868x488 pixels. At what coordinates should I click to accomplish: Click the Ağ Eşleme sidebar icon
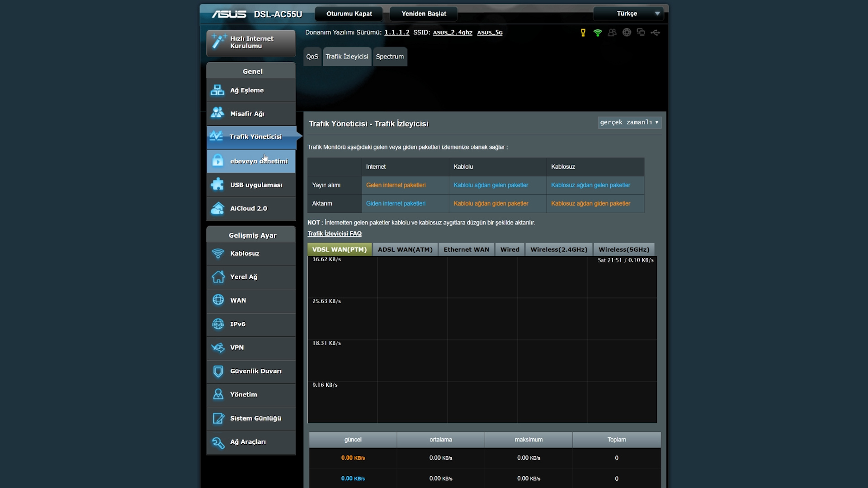tap(217, 89)
